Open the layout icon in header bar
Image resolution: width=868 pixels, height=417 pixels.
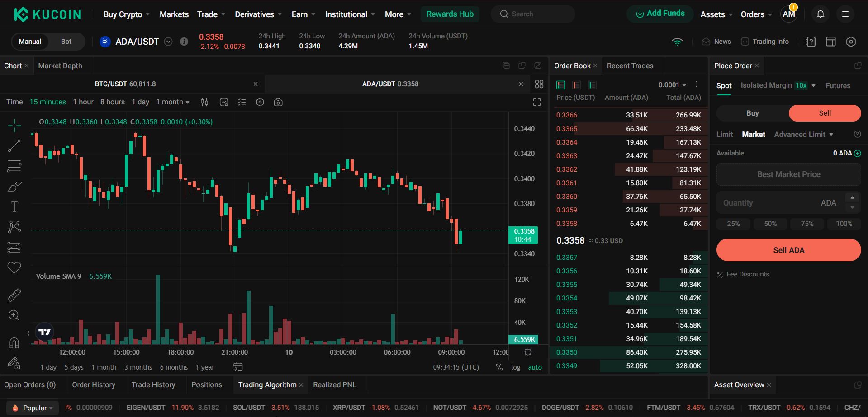pos(831,42)
